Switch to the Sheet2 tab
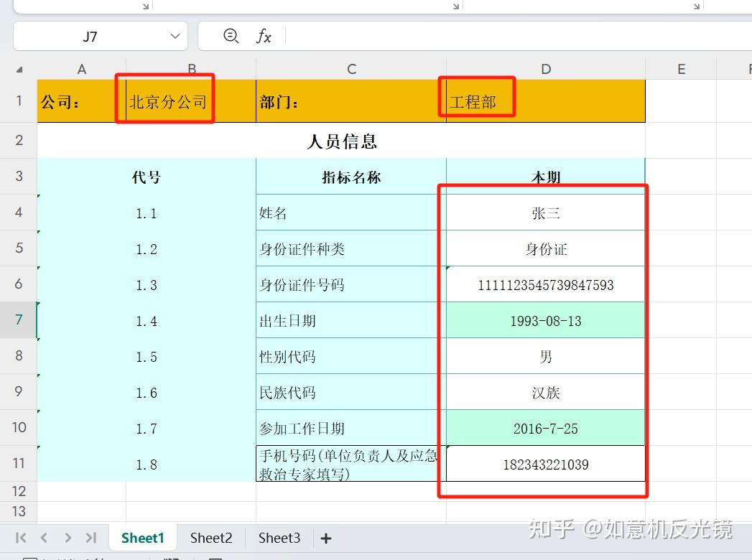 point(211,538)
